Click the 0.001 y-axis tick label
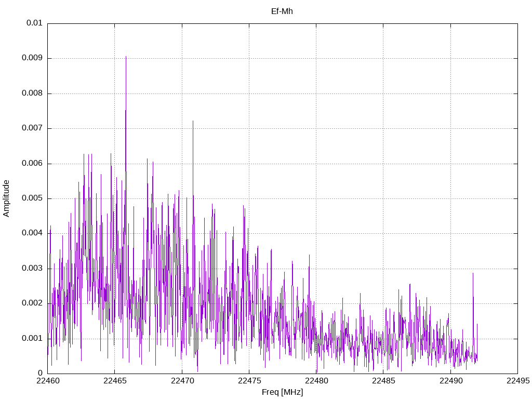Viewport: 532px width, 399px height. point(32,338)
